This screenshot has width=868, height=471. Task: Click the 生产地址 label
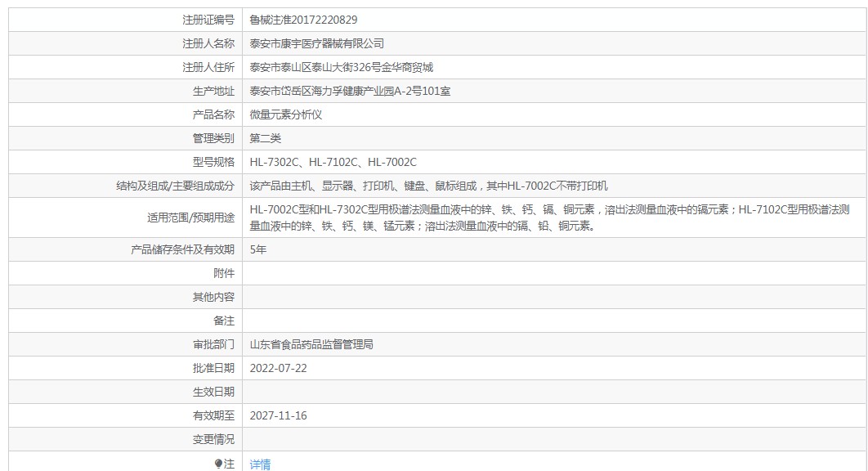213,92
